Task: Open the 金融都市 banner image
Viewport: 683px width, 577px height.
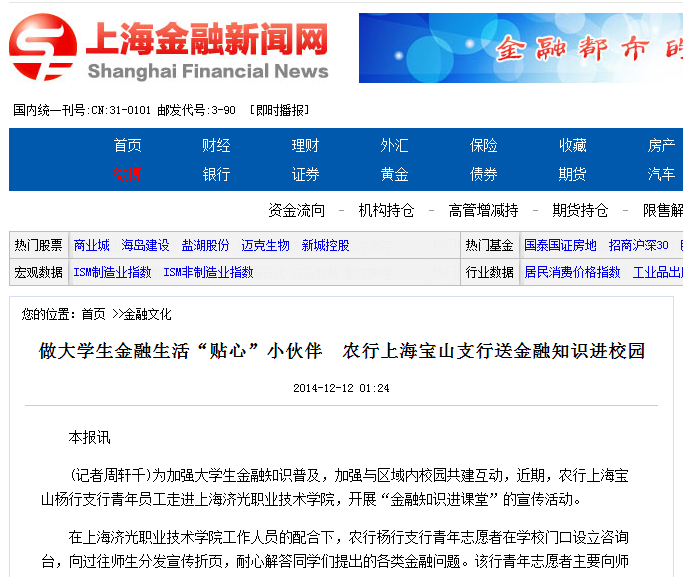Action: coord(520,48)
